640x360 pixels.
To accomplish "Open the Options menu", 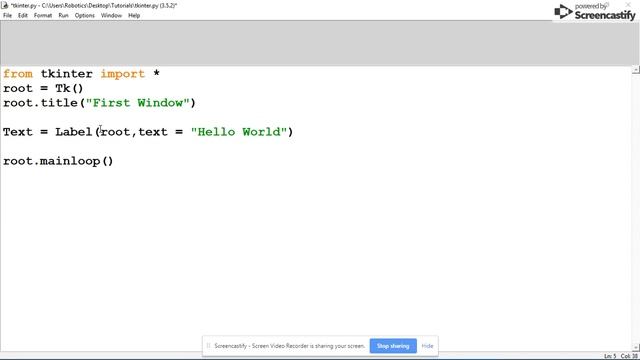I will tap(84, 16).
